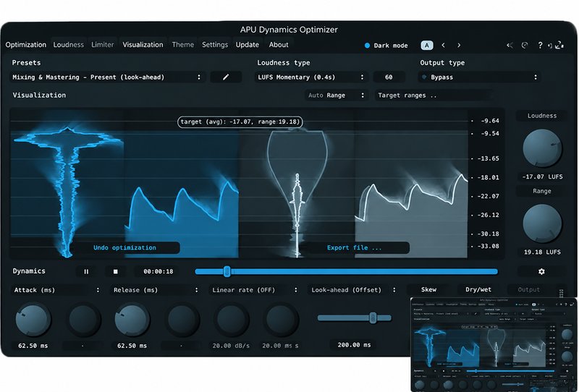Open the Attack (ms) options menu
This screenshot has width=579, height=392.
pyautogui.click(x=57, y=290)
